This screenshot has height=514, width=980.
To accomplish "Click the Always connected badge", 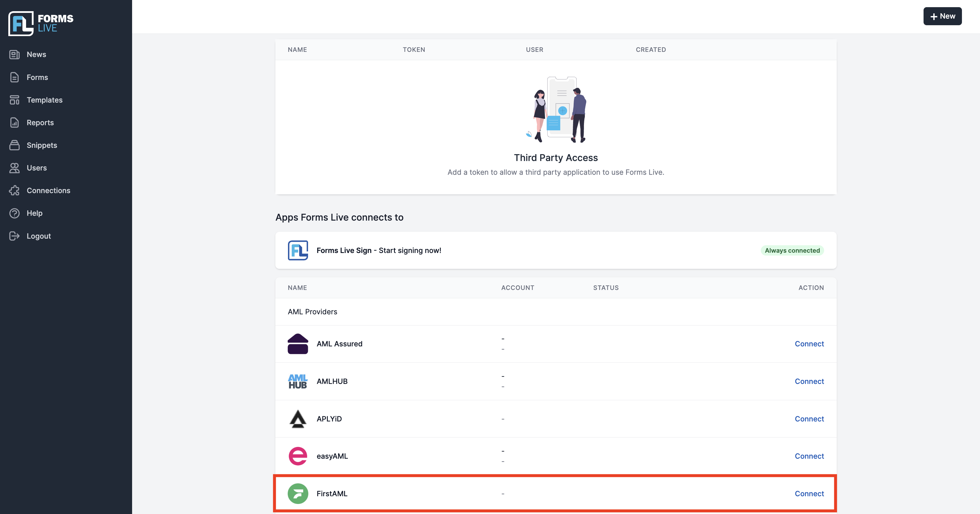I will [792, 250].
